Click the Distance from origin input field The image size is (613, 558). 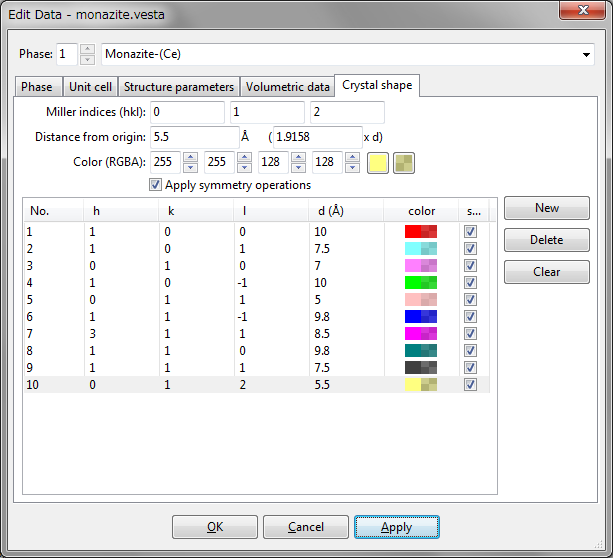coord(194,137)
